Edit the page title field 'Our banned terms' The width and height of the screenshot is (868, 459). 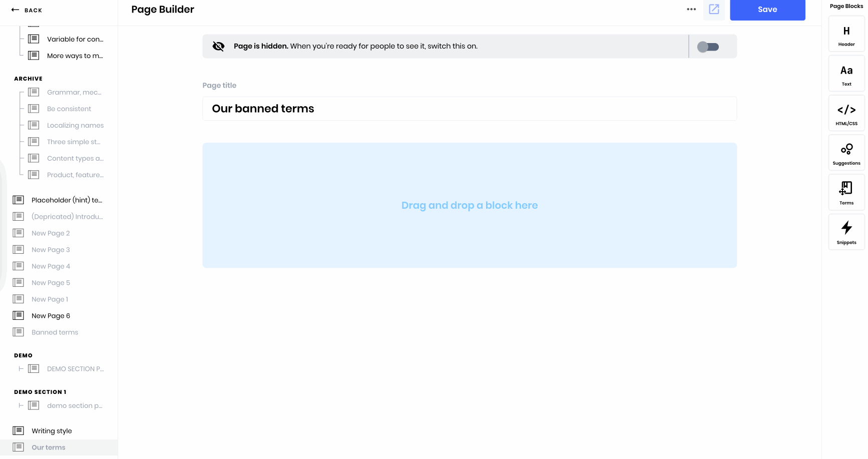470,109
